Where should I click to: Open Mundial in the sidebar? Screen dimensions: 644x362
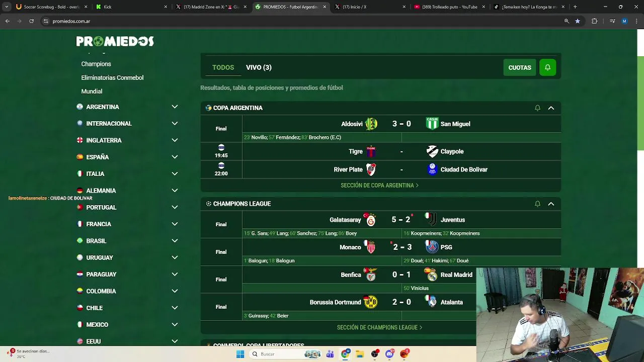click(92, 92)
